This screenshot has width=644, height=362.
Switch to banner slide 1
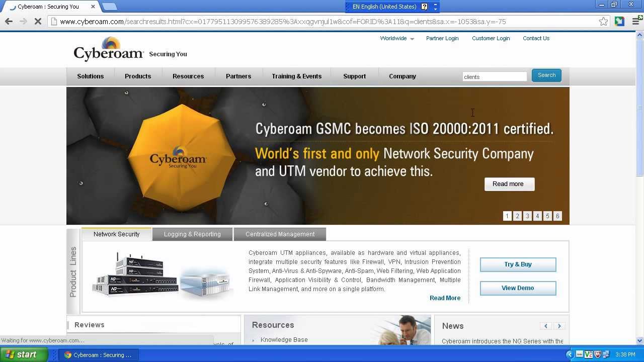(507, 216)
